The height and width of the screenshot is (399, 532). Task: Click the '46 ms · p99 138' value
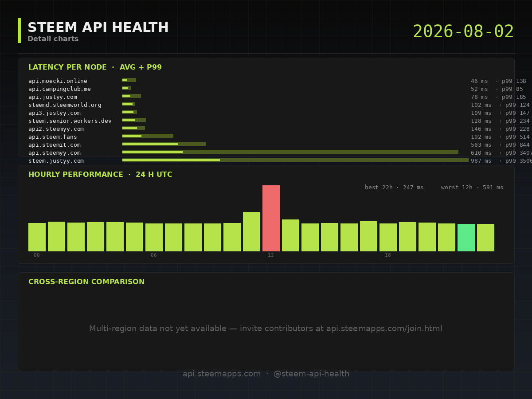(498, 81)
